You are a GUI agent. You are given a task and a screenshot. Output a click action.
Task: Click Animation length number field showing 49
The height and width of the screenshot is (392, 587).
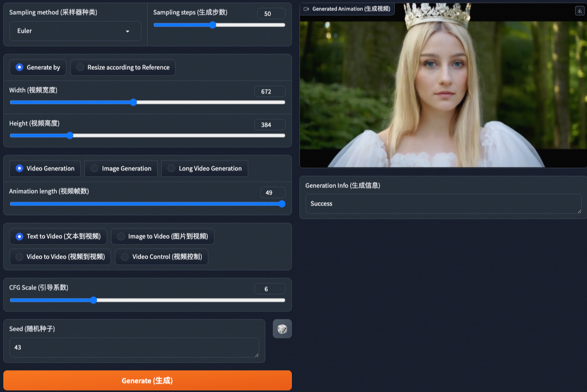(x=273, y=193)
